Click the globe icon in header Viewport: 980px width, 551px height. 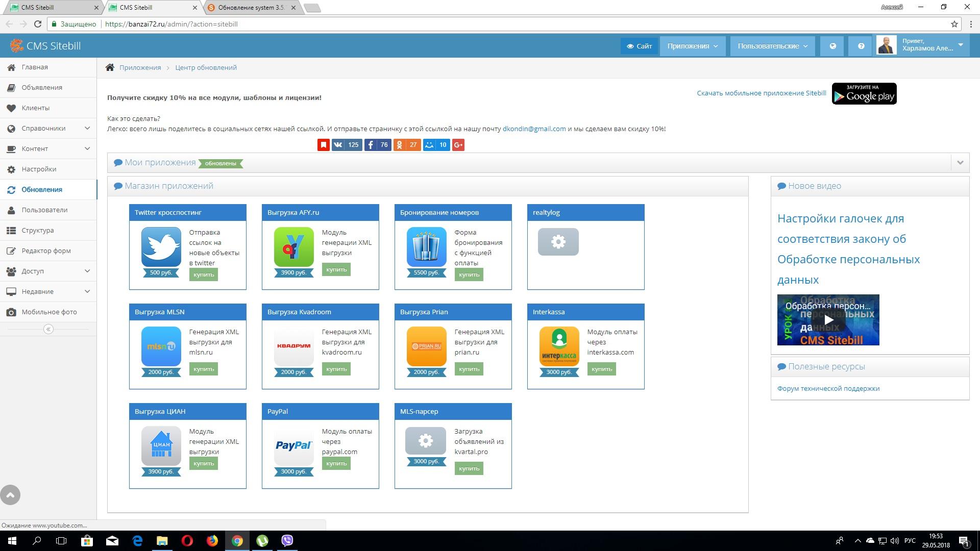(x=833, y=46)
